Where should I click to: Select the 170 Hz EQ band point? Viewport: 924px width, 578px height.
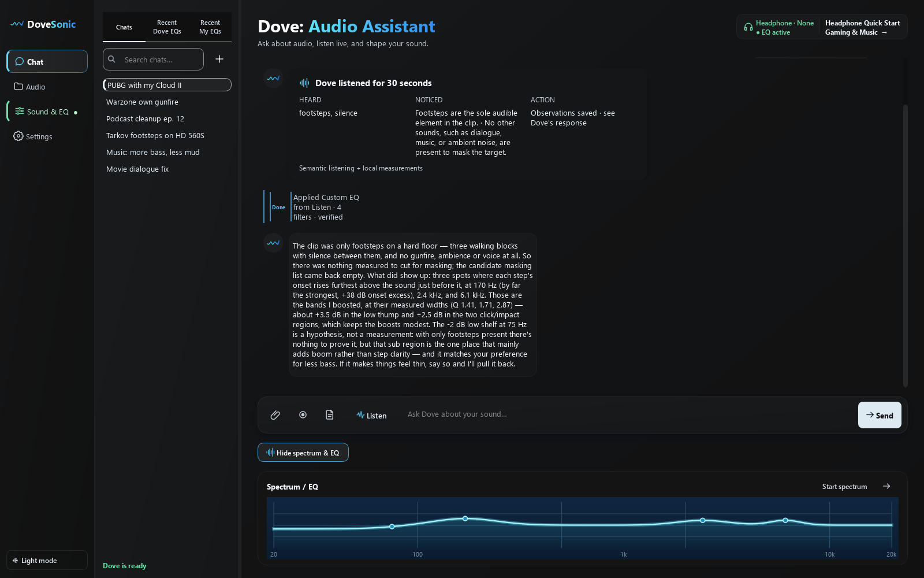(x=465, y=518)
